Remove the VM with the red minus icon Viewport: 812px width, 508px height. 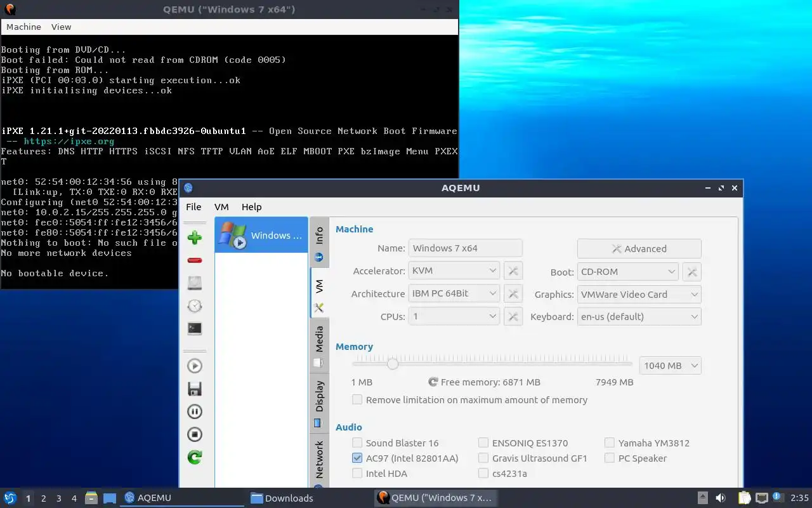195,260
